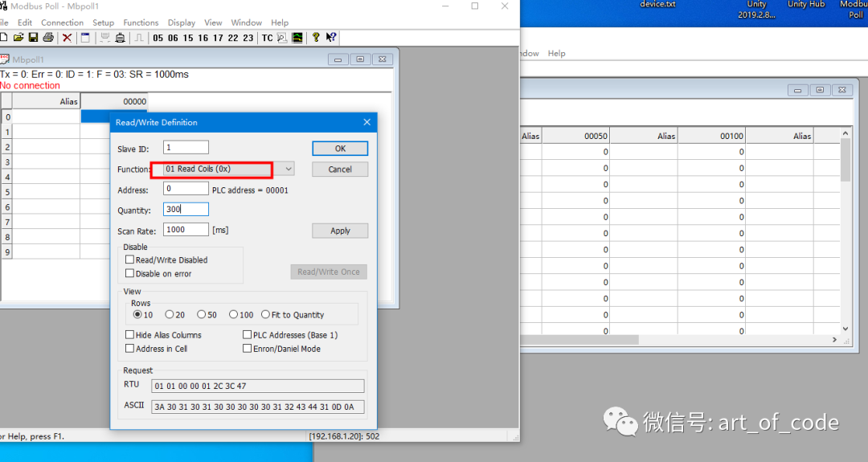Click the 00100 column header

[712, 136]
